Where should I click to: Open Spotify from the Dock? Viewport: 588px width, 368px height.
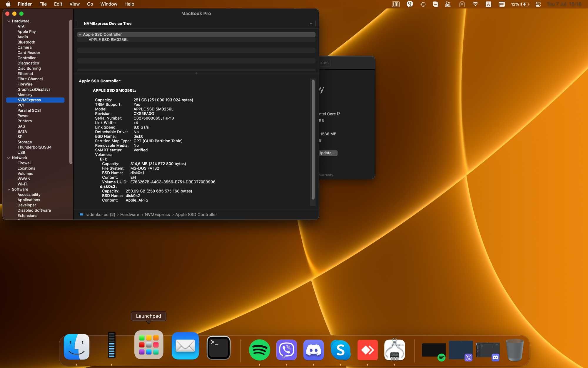pos(260,350)
